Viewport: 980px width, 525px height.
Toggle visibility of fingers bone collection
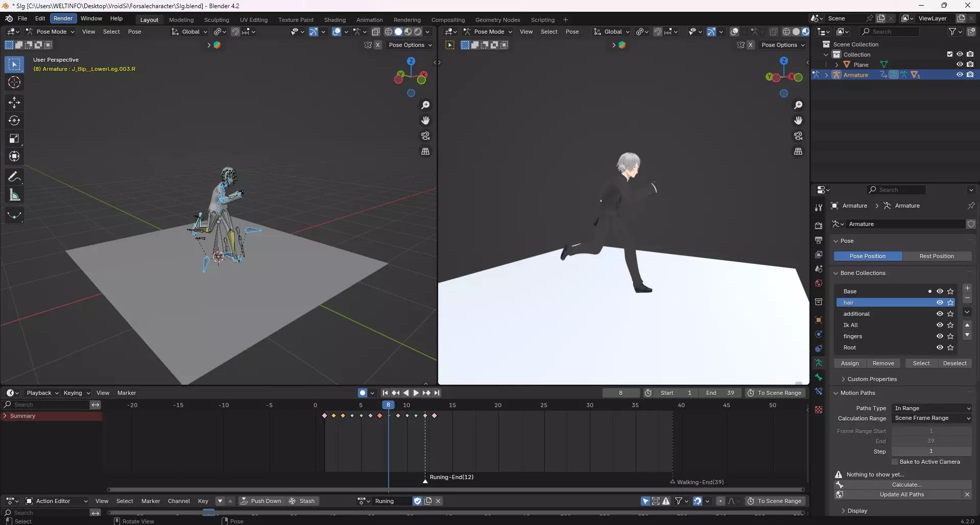point(940,336)
